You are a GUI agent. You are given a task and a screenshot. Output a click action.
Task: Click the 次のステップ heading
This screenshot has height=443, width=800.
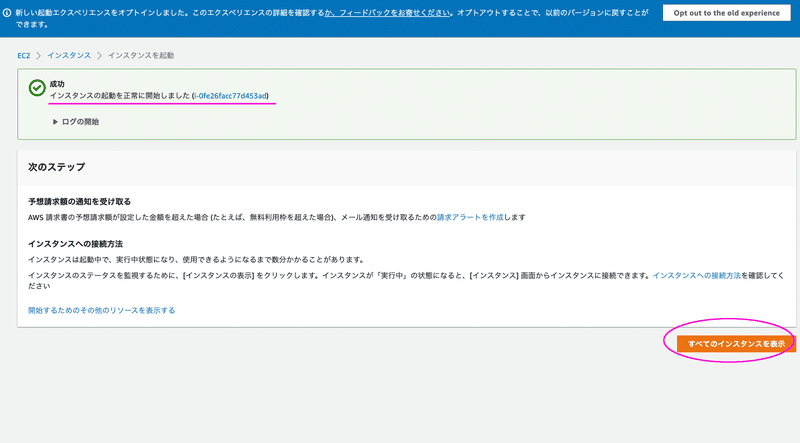[x=57, y=167]
